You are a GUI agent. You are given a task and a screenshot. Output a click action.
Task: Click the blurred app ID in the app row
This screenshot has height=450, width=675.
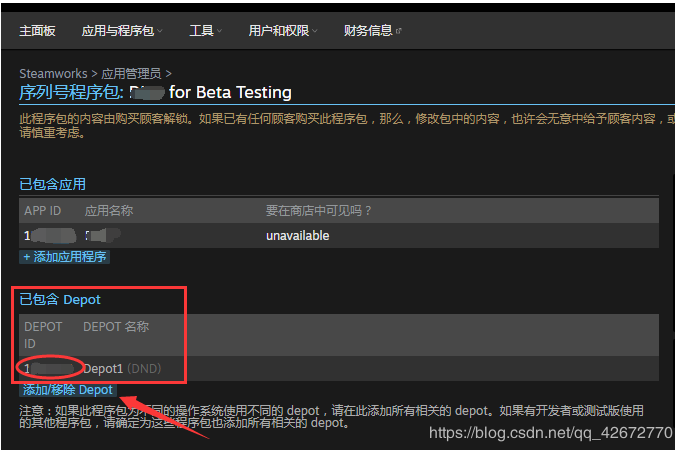(x=50, y=236)
